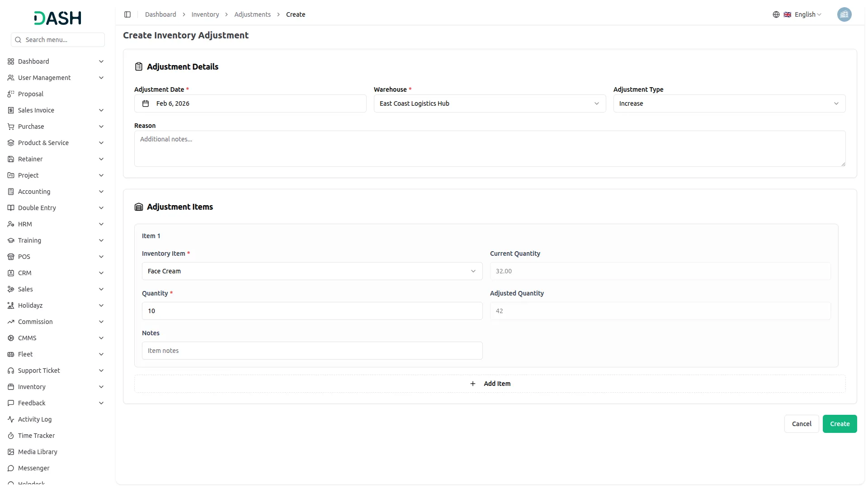Open the Warehouse dropdown
Screen dimensions: 868x488
(489, 103)
